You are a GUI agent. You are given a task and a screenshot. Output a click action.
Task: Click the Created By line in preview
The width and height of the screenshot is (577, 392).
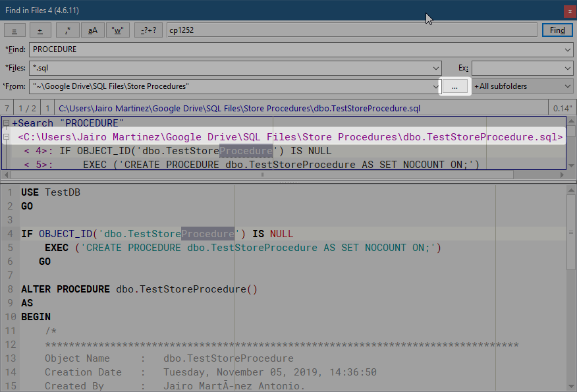coord(175,386)
